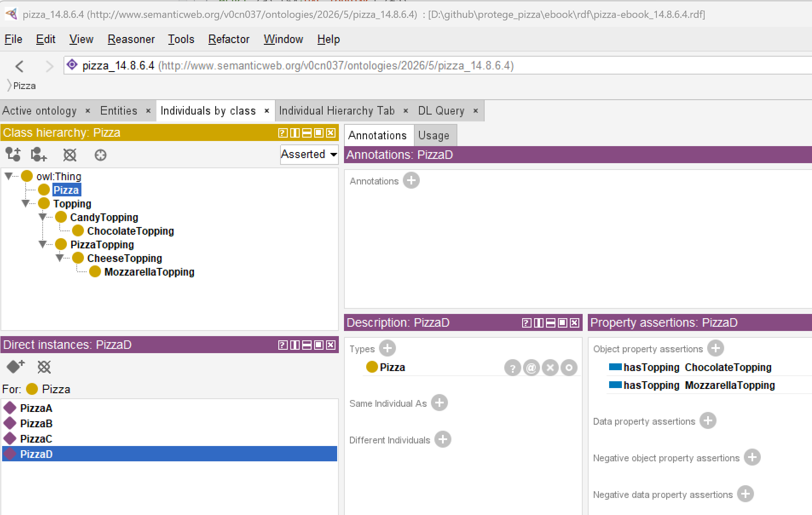Click Pizza breadcrumb below navigation arrows

(24, 86)
